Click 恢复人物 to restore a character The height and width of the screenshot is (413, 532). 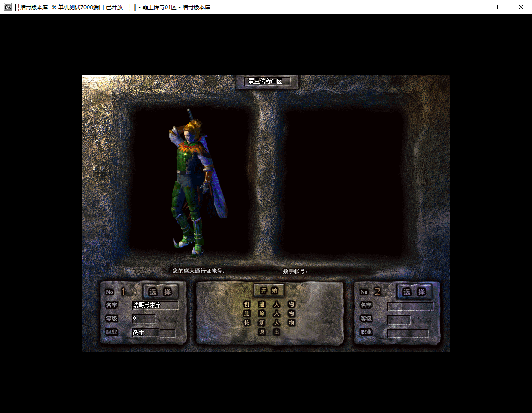click(269, 323)
